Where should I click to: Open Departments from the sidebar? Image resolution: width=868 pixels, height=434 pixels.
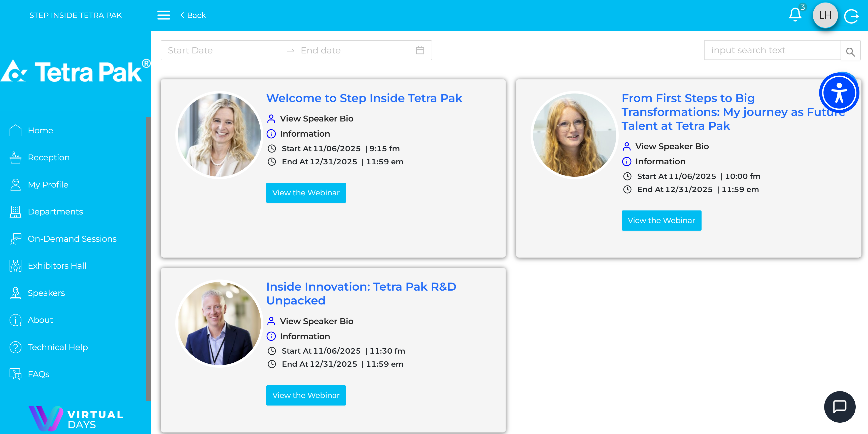pyautogui.click(x=55, y=212)
